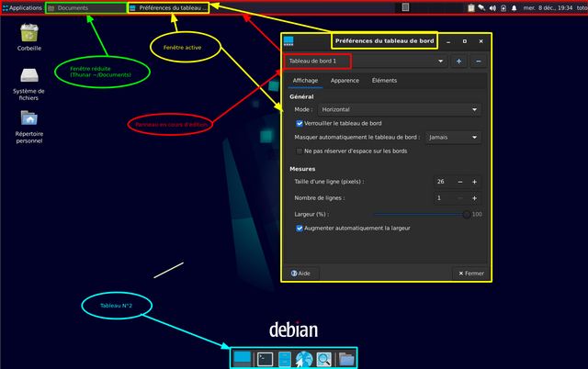
Task: Select the Corbeille trash desktop icon
Action: (29, 37)
